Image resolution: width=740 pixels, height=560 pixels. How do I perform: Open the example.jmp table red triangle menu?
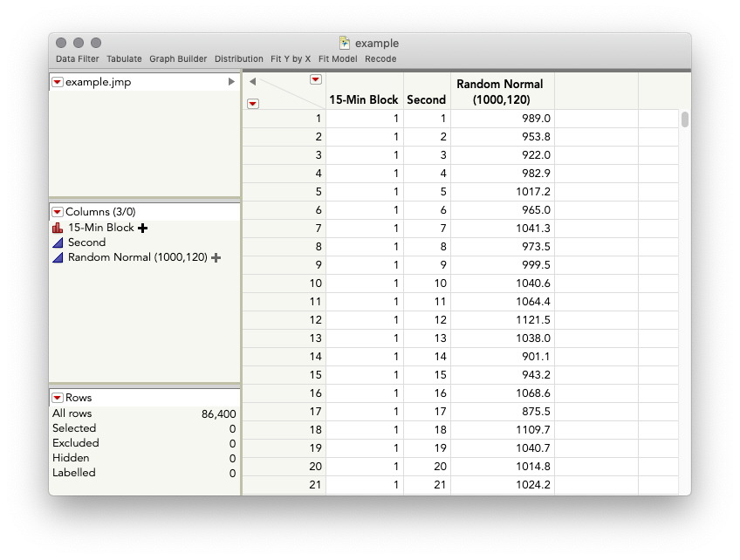pyautogui.click(x=57, y=82)
